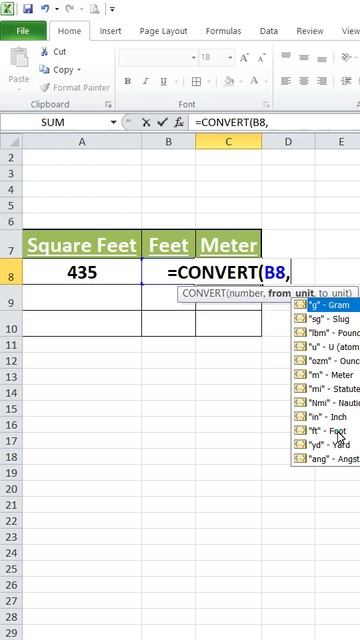The width and height of the screenshot is (360, 640).
Task: Open the Clipboard dialog launcher
Action: tap(108, 104)
